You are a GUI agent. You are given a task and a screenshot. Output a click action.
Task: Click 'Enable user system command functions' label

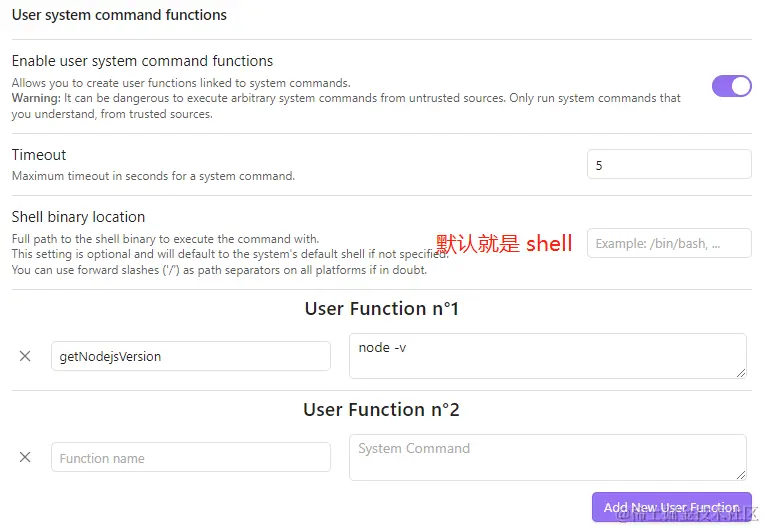pos(142,61)
